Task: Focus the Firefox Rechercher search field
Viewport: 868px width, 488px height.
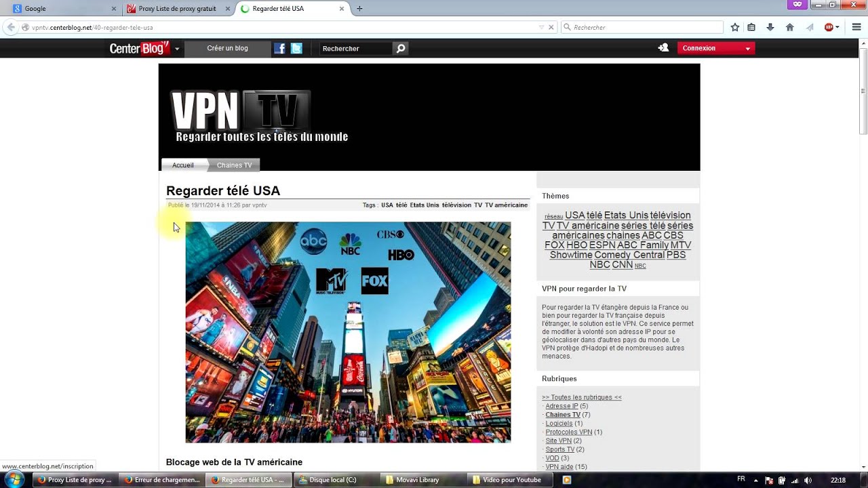Action: pos(642,28)
